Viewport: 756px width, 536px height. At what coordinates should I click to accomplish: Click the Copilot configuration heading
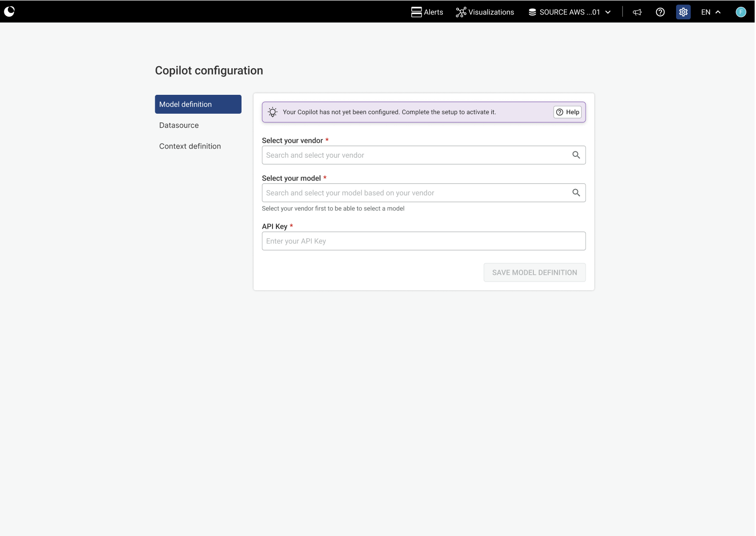(x=209, y=71)
